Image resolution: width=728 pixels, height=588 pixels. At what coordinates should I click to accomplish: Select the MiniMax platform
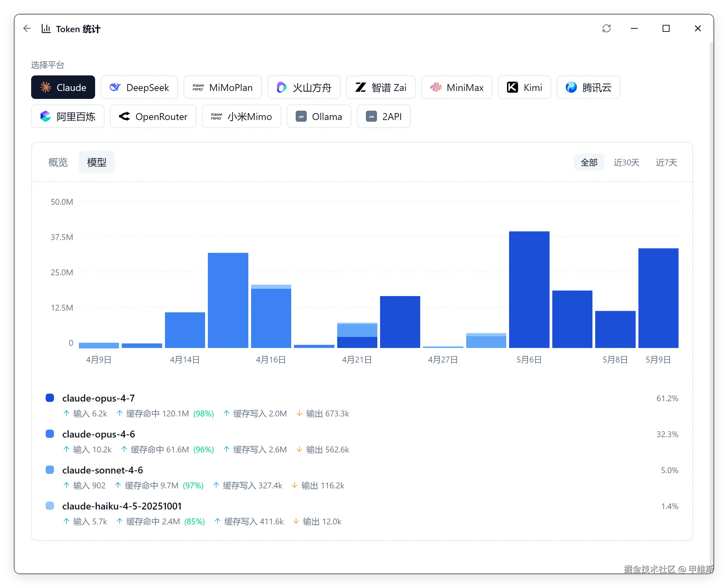(x=457, y=87)
